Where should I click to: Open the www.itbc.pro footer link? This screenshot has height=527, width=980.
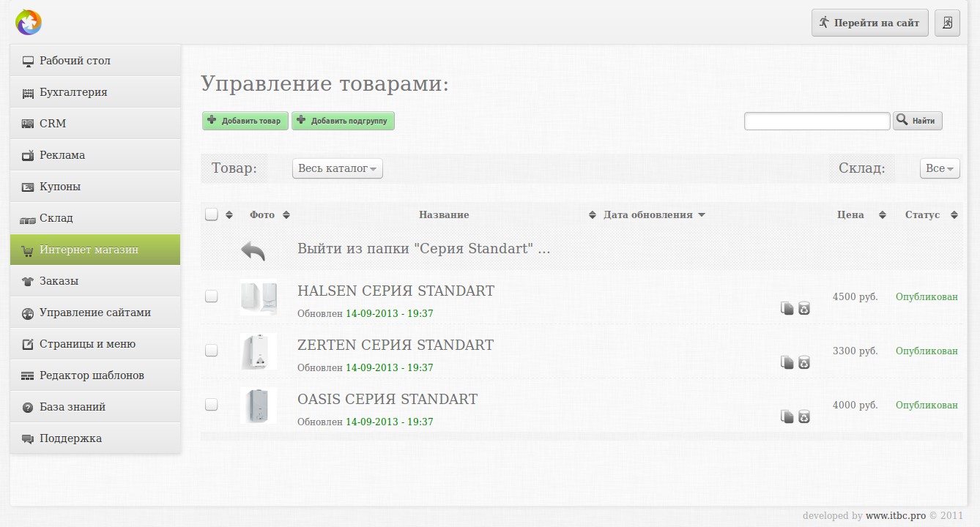(x=896, y=515)
